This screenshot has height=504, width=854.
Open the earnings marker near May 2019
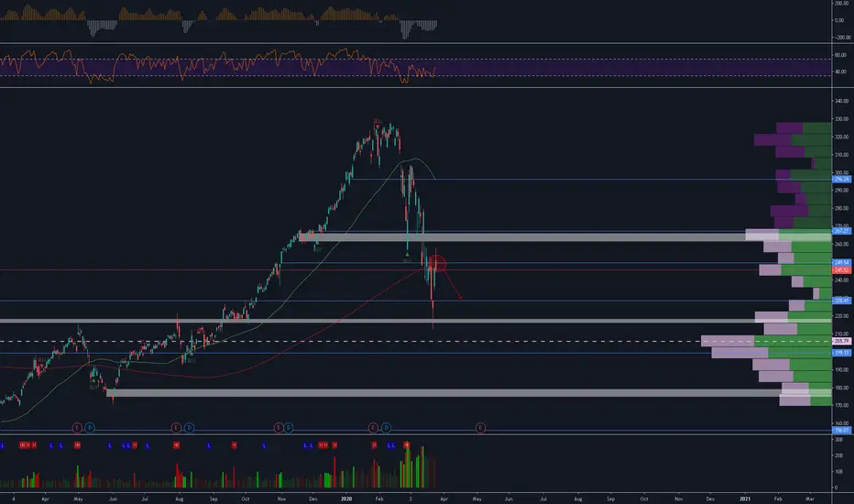(77, 428)
